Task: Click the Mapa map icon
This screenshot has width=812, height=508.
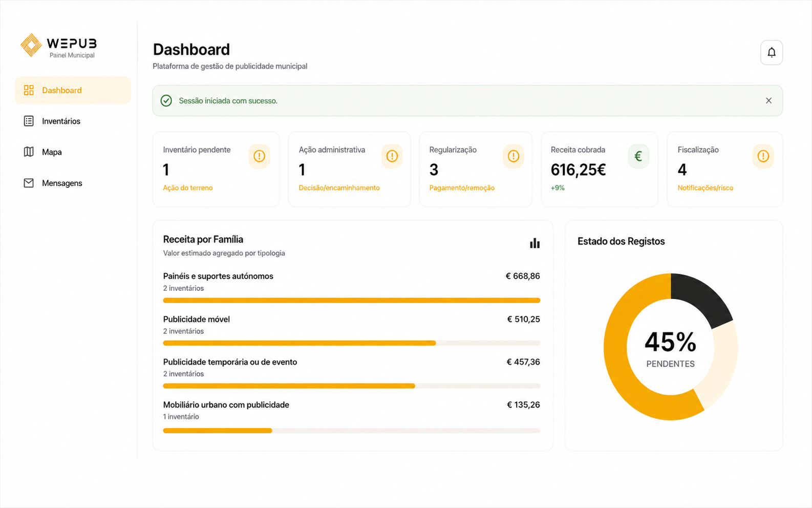Action: pyautogui.click(x=29, y=152)
